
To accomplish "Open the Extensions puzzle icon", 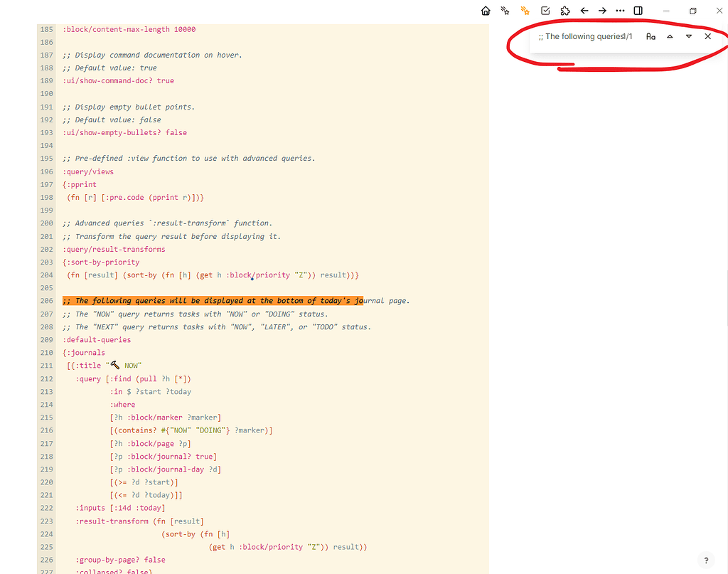I will point(564,11).
